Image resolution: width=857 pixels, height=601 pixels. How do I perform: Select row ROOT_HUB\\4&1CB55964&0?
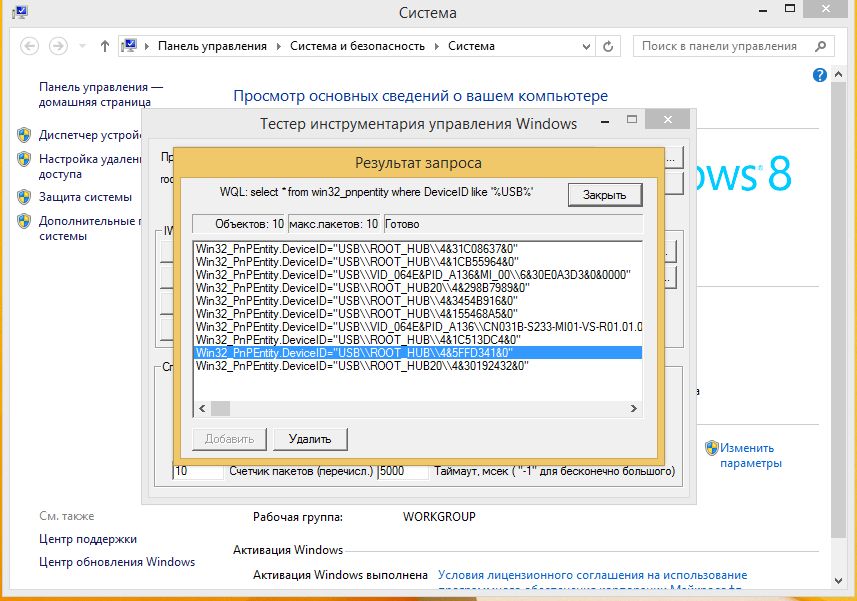click(418, 262)
